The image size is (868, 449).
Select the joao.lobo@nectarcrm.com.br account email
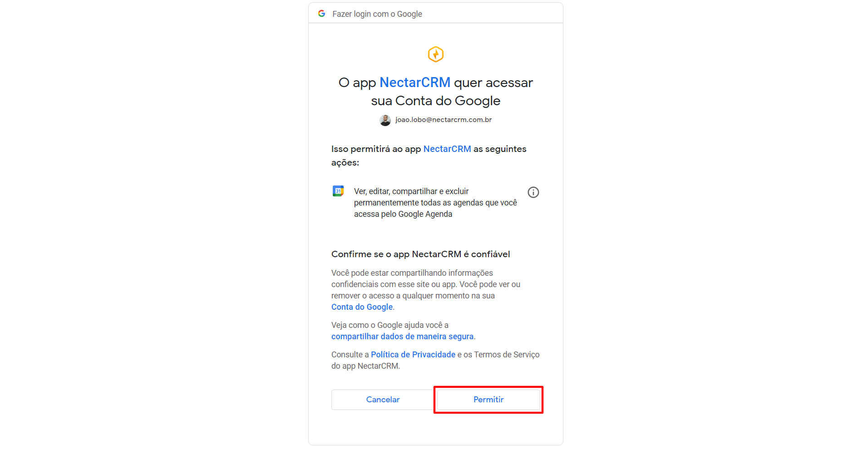[444, 120]
